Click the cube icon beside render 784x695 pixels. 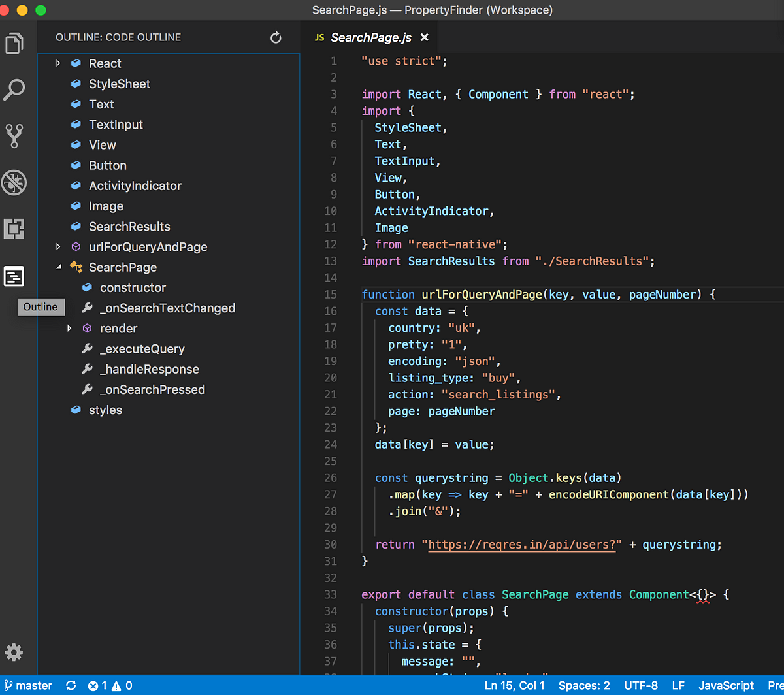coord(87,329)
